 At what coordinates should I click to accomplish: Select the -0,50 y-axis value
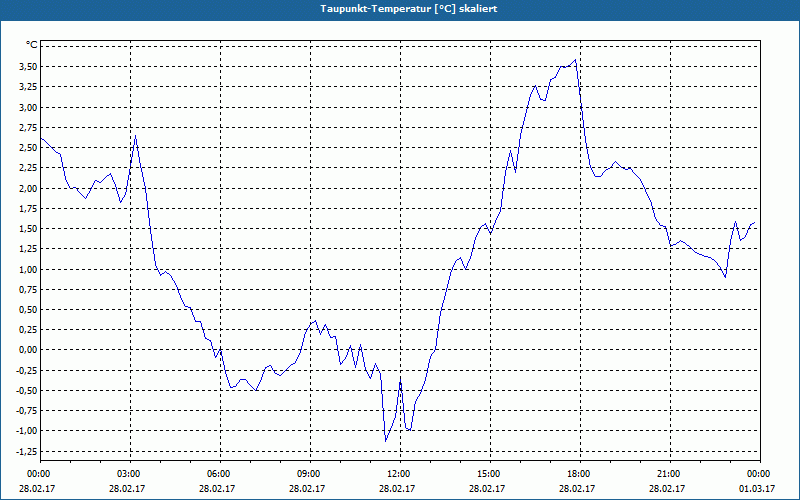click(27, 391)
